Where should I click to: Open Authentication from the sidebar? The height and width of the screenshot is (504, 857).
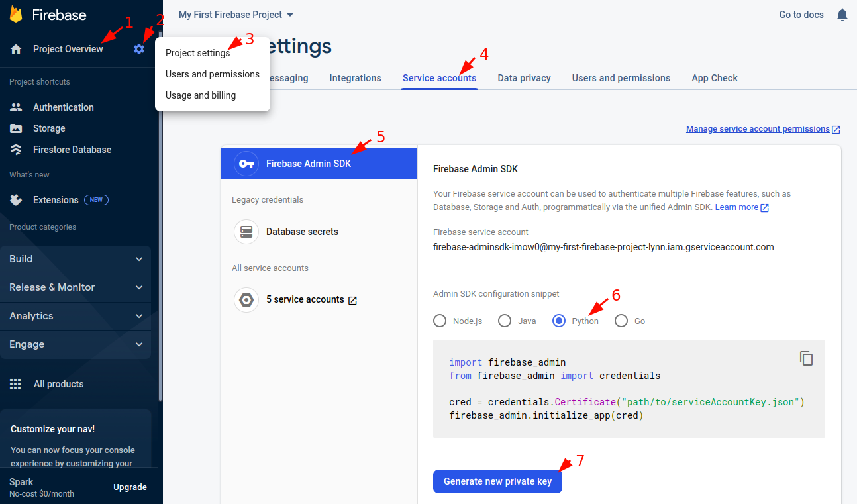pyautogui.click(x=63, y=107)
